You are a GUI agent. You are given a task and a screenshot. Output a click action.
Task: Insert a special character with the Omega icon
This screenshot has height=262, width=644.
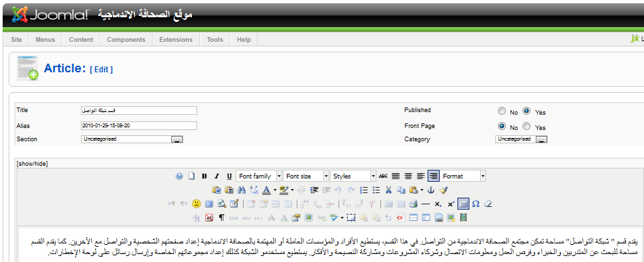tap(475, 204)
